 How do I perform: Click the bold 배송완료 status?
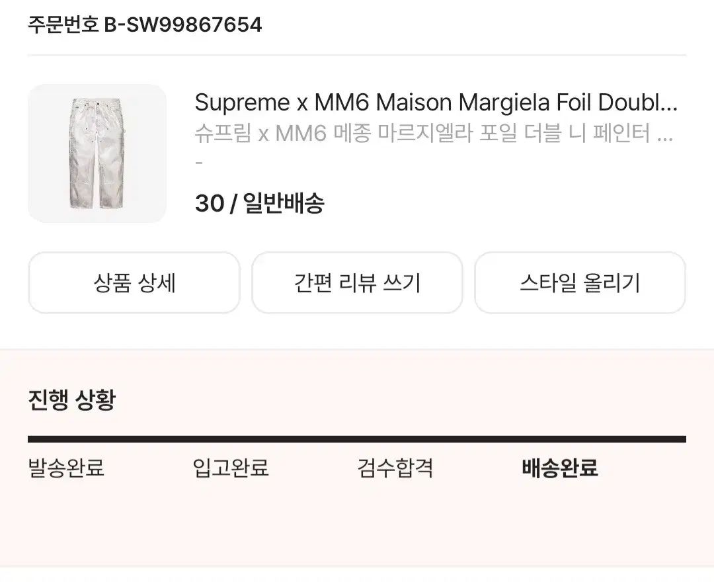[x=559, y=468]
